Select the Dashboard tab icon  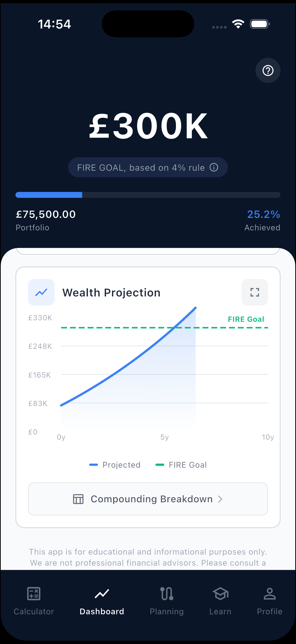[x=102, y=594]
